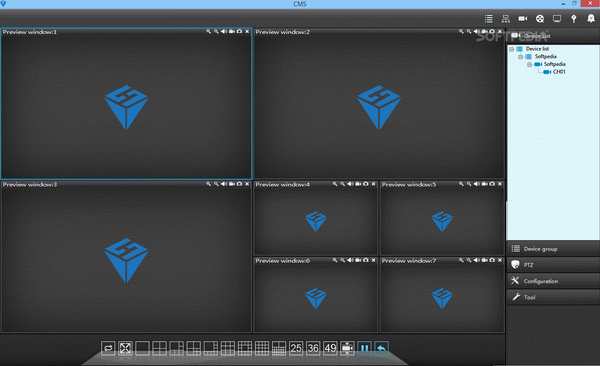Pause preview with the blue pause button
The height and width of the screenshot is (366, 600).
click(364, 348)
